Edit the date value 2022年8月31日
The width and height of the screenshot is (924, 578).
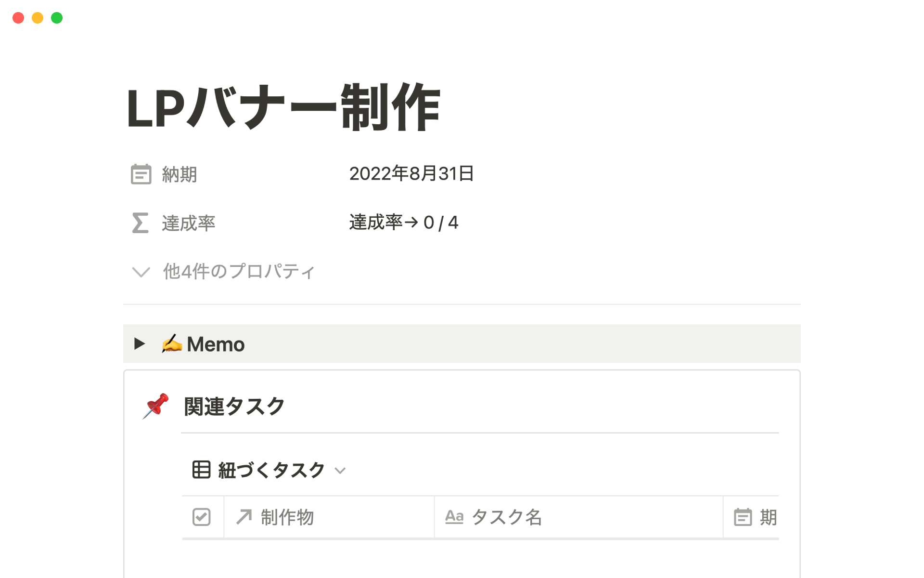pyautogui.click(x=411, y=174)
